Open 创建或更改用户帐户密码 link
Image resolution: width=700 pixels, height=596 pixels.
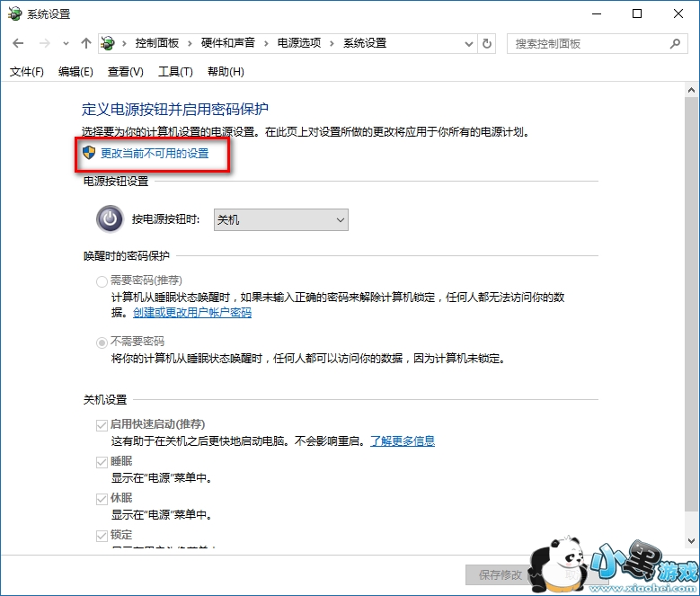pyautogui.click(x=192, y=313)
